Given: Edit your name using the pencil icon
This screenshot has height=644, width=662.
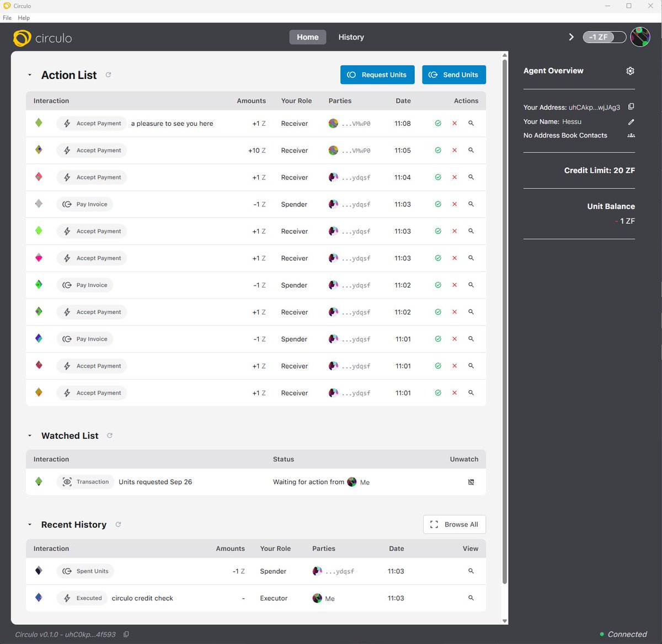Looking at the screenshot, I should coord(631,121).
